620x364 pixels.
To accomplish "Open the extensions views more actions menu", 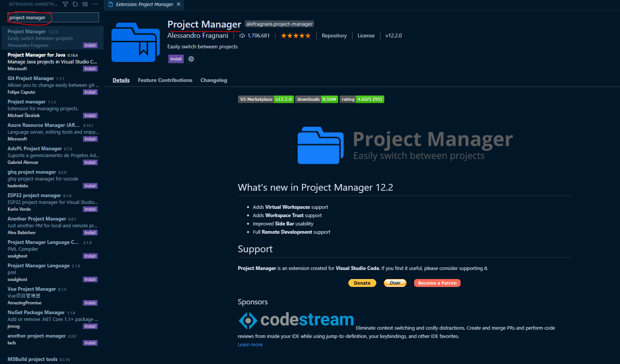I will click(x=95, y=4).
